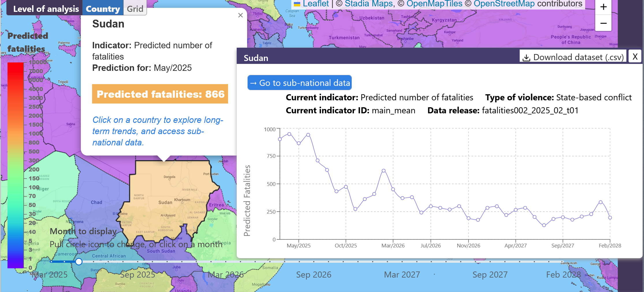
Task: Click the month slider circle handle
Action: [x=79, y=262]
